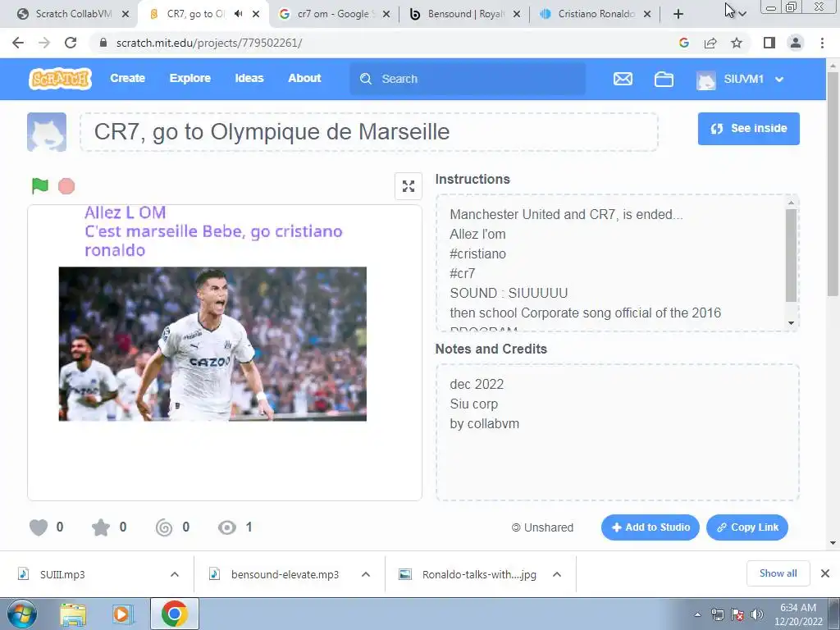Click Instructions scrollbar down arrow

tap(791, 322)
